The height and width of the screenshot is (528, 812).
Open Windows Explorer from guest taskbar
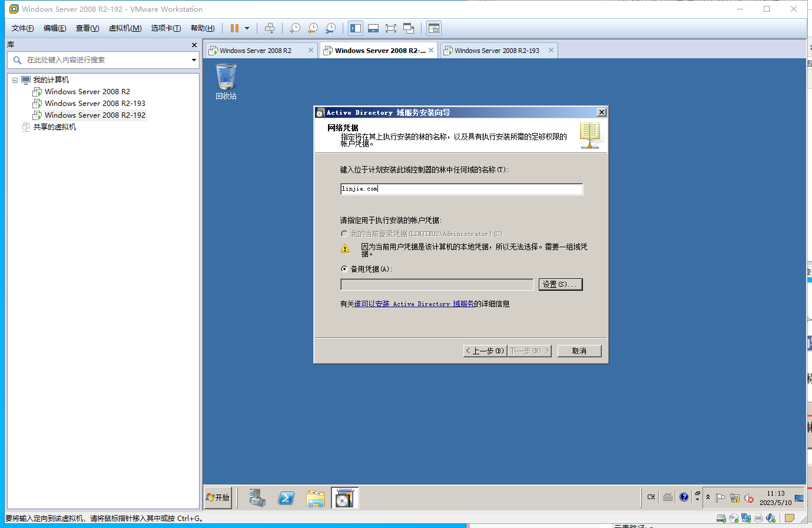316,498
